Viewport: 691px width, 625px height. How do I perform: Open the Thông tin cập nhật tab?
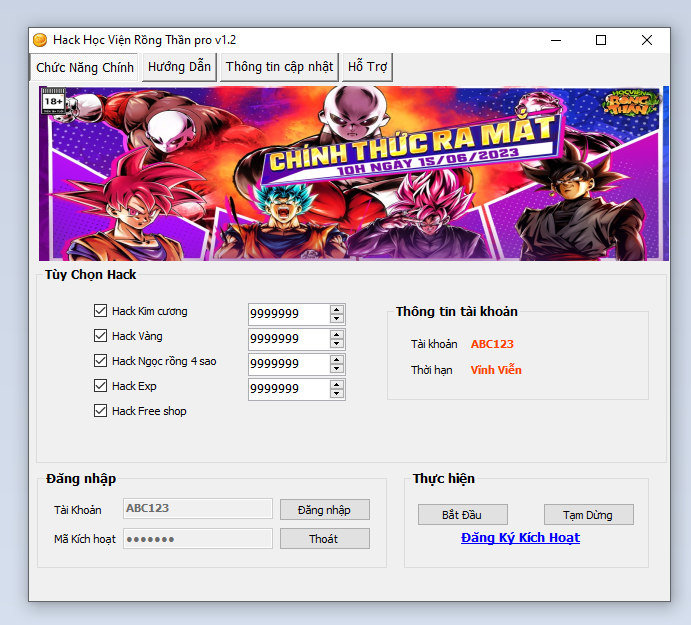coord(279,67)
